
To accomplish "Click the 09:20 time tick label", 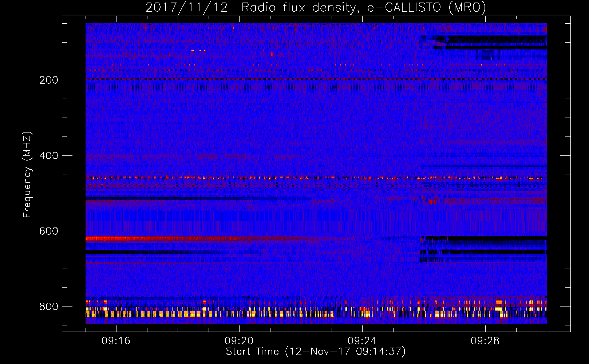I will click(x=239, y=341).
